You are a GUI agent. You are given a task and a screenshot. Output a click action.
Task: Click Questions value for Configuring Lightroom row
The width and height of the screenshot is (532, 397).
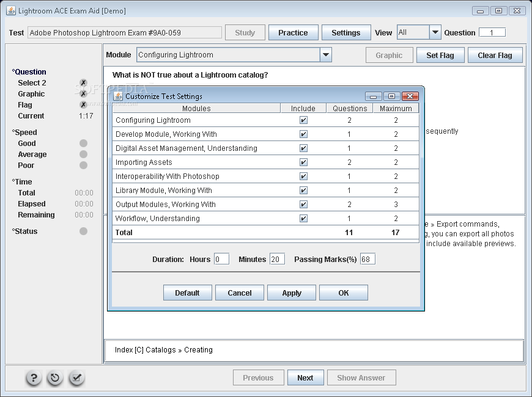point(349,120)
